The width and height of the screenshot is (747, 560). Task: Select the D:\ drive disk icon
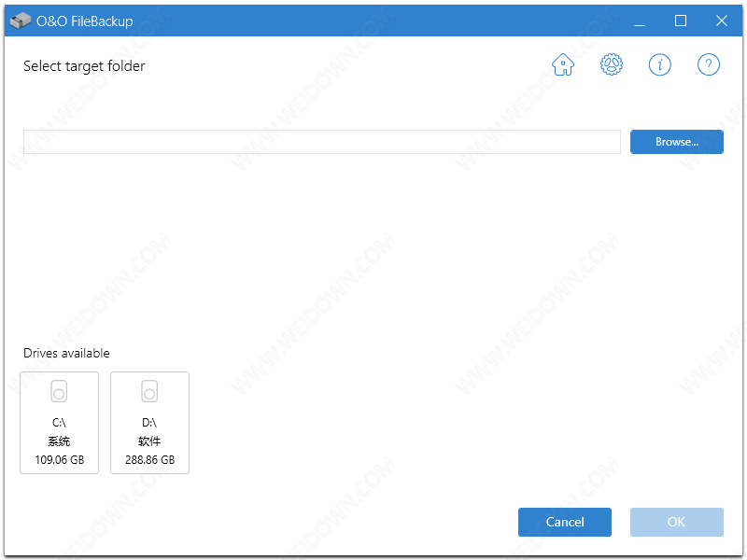point(149,391)
